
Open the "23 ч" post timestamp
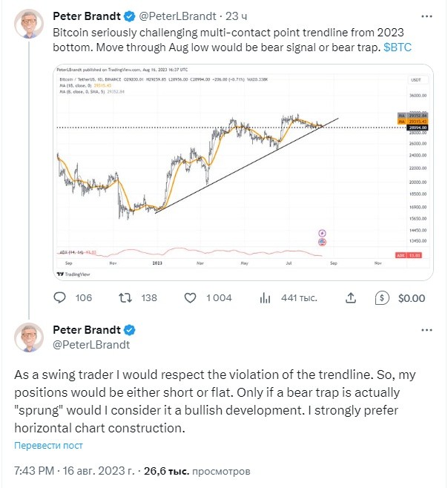[x=236, y=16]
